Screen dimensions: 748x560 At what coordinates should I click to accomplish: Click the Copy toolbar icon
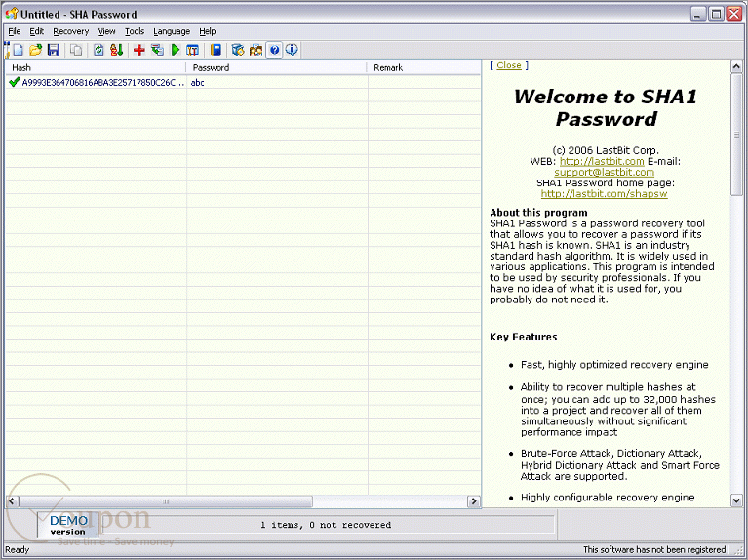[76, 50]
